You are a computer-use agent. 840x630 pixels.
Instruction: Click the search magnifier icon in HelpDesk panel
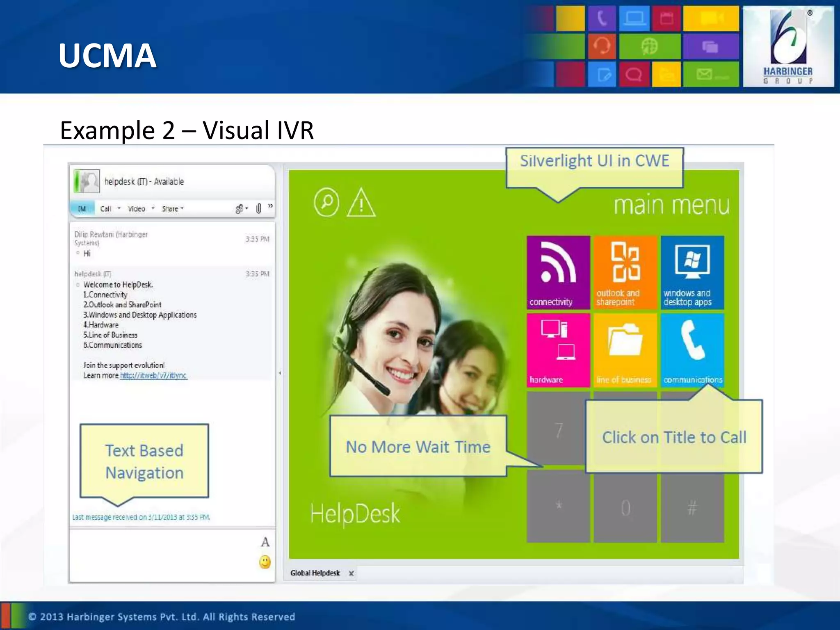tap(326, 202)
